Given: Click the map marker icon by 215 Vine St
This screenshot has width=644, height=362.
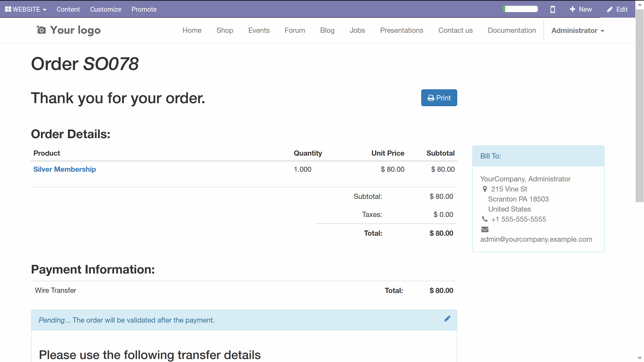Looking at the screenshot, I should (485, 189).
